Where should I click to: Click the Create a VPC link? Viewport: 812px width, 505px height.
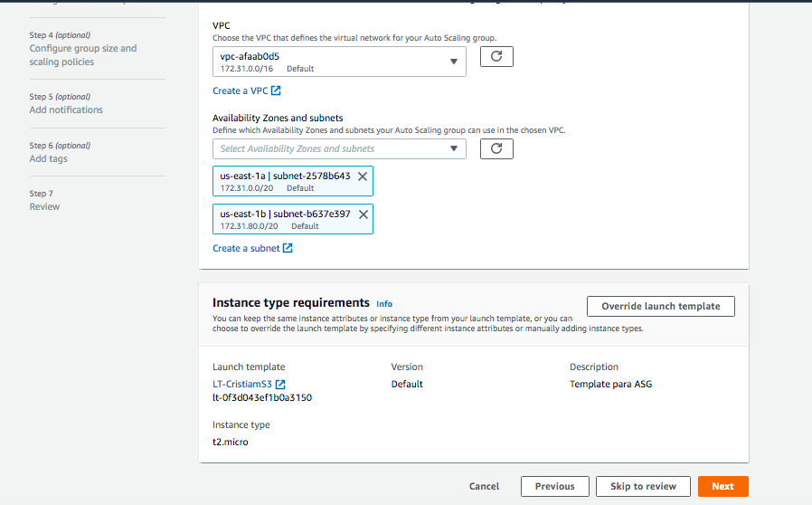[240, 91]
